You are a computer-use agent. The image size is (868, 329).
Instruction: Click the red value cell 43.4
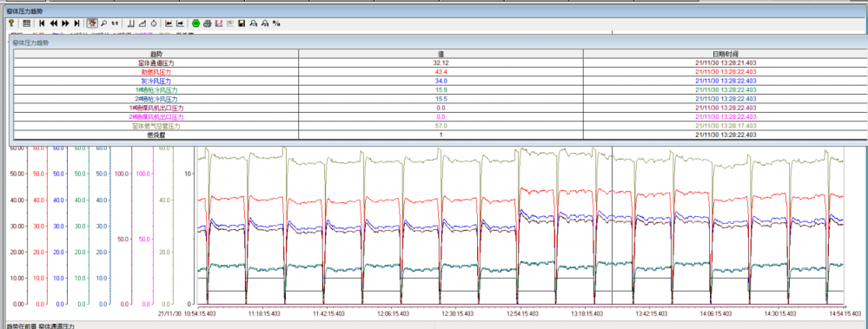pos(441,72)
